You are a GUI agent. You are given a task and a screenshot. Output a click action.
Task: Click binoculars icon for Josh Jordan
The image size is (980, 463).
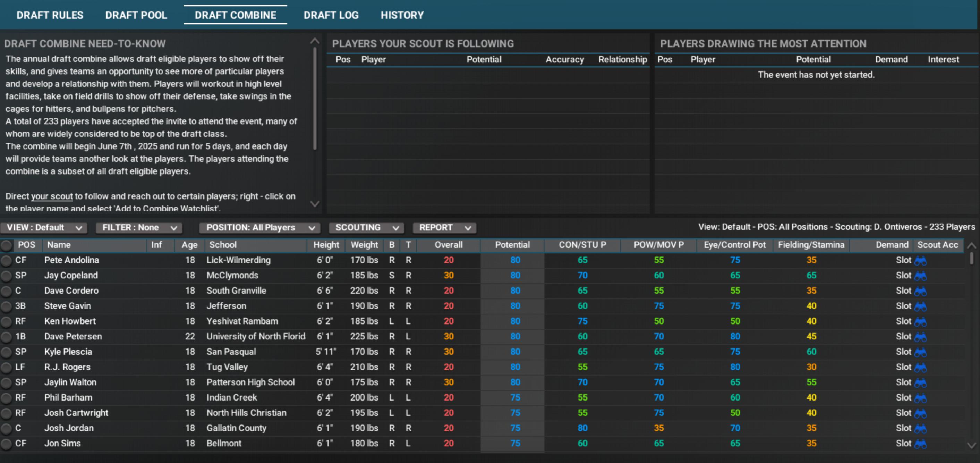pyautogui.click(x=920, y=429)
